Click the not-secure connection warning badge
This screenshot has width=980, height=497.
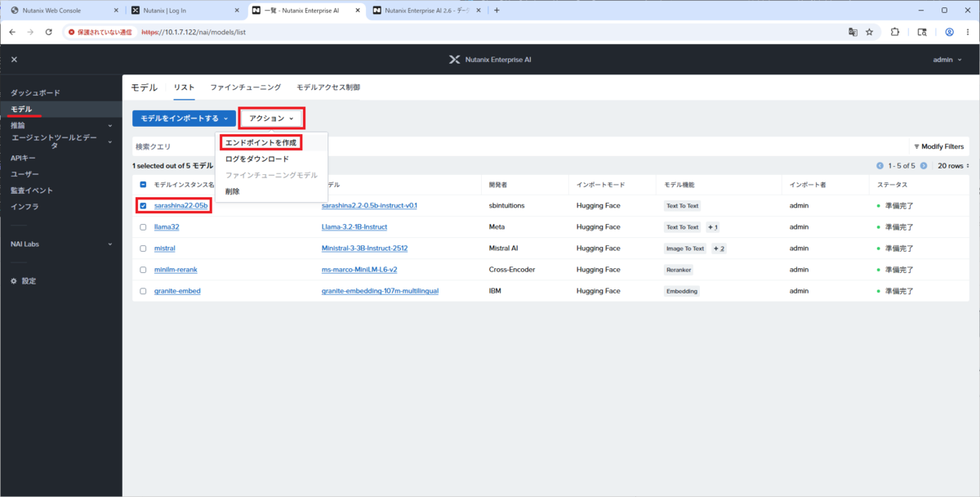click(102, 33)
